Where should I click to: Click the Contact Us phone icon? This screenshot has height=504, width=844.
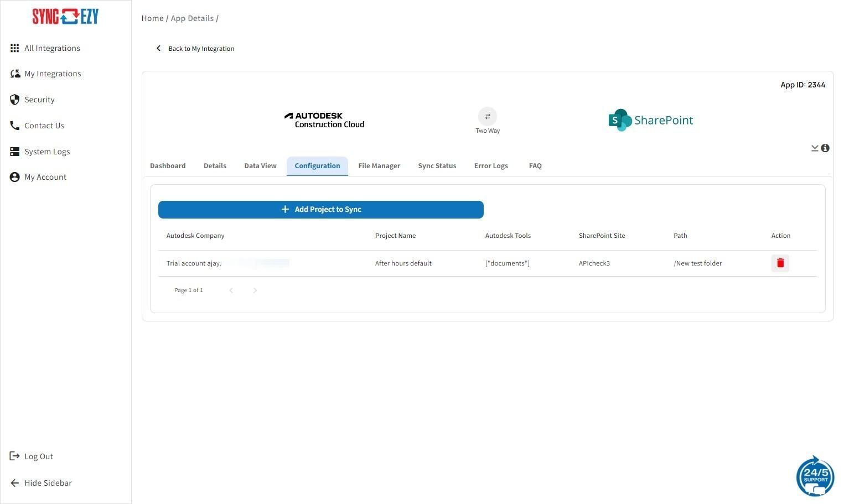tap(15, 126)
